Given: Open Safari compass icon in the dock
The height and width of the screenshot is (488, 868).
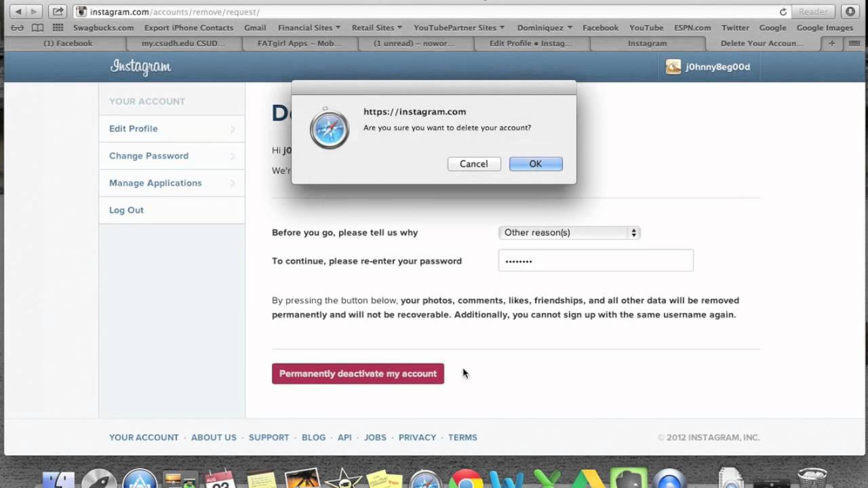Looking at the screenshot, I should click(x=425, y=479).
